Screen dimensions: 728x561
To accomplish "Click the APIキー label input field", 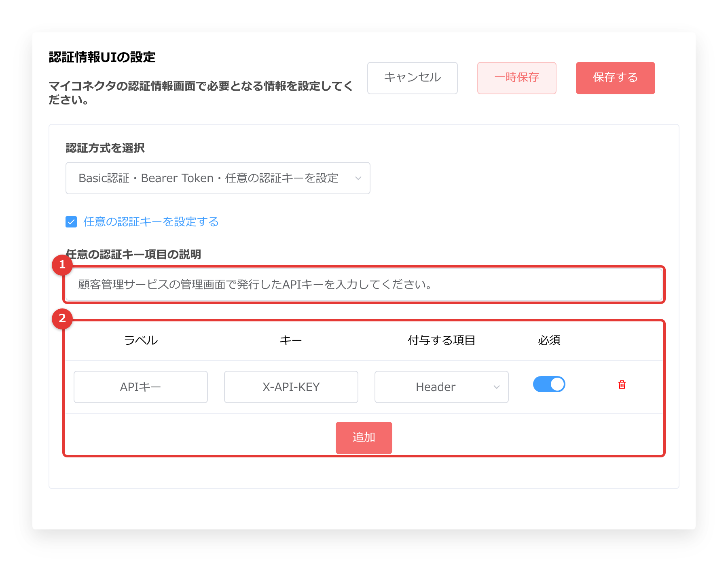I will [x=141, y=387].
